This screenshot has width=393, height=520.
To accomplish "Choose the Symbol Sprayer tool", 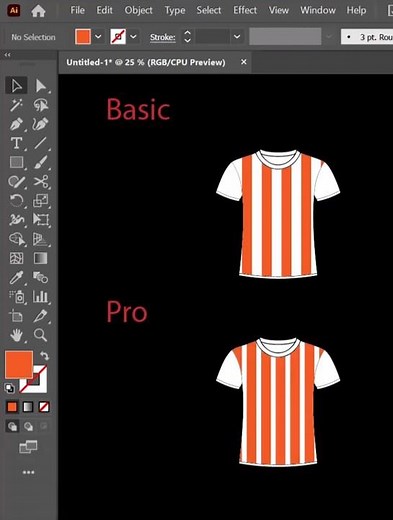I will pyautogui.click(x=17, y=297).
